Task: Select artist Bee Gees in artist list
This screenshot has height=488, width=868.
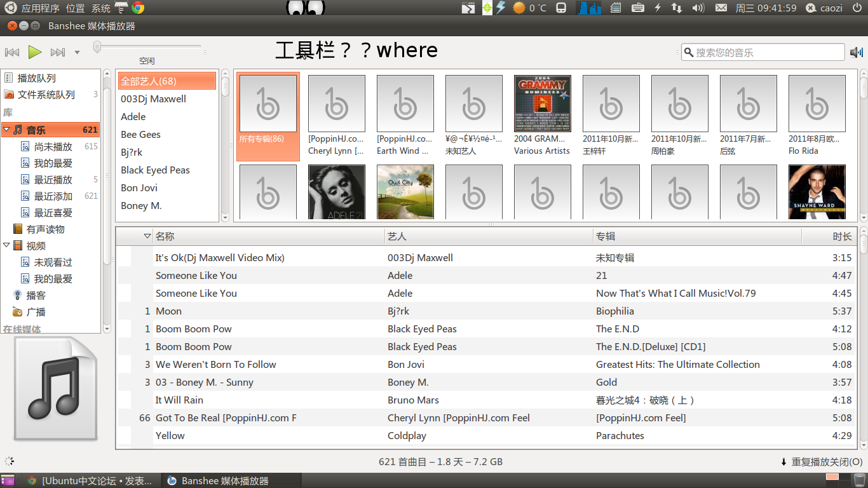Action: pyautogui.click(x=167, y=134)
